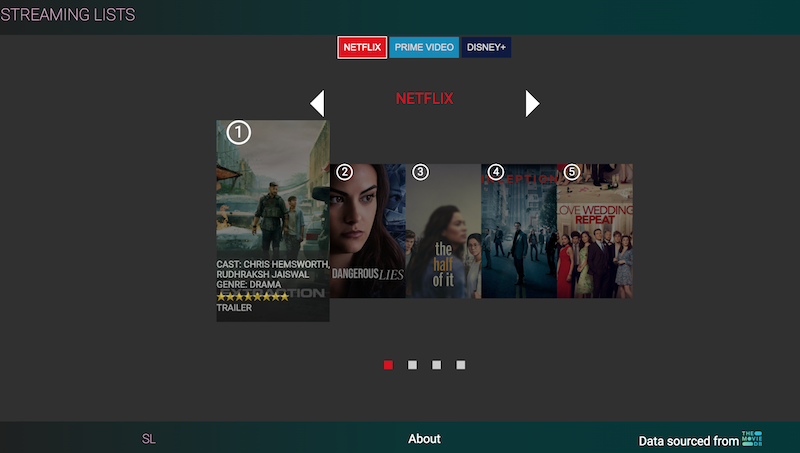This screenshot has height=453, width=800.
Task: Open the Inception poster
Action: click(519, 231)
